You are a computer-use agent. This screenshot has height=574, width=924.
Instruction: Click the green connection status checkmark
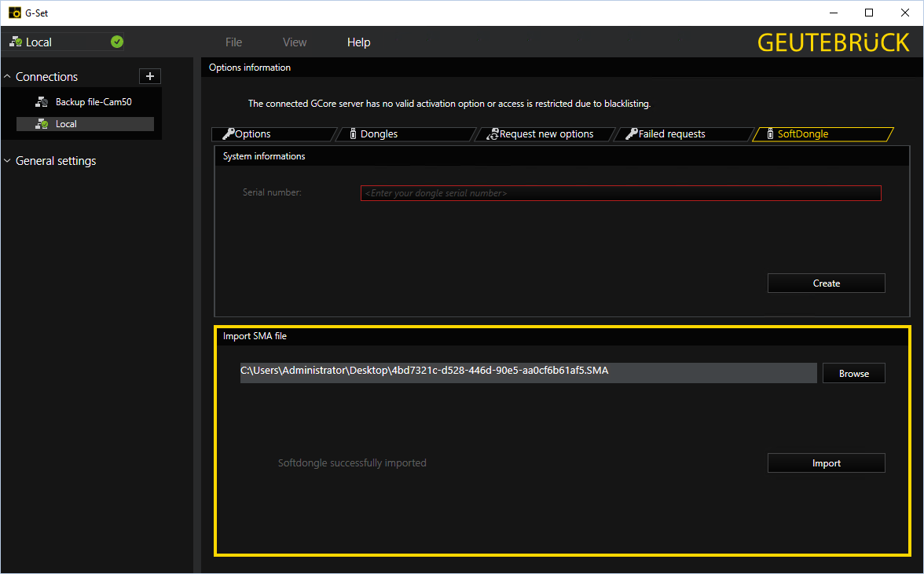pos(117,42)
